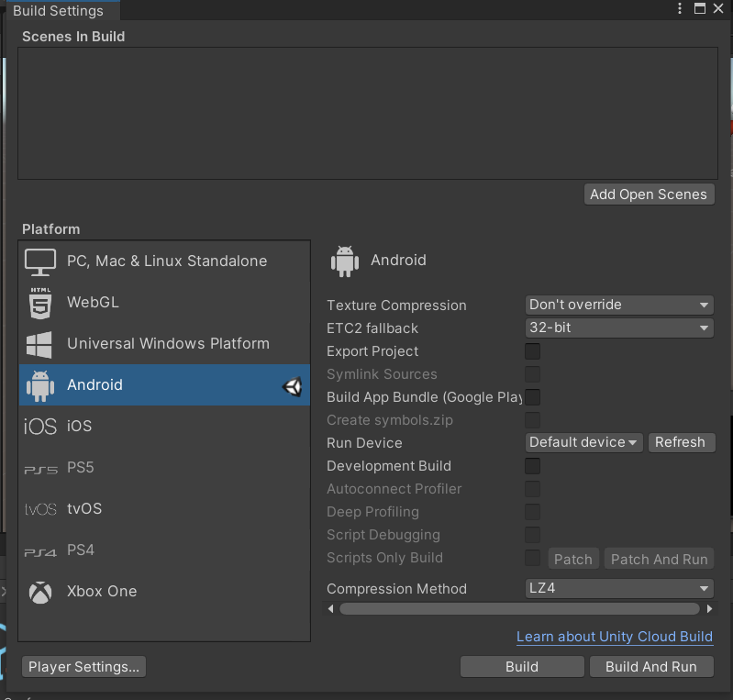The width and height of the screenshot is (733, 700).
Task: Click the Android robot icon in platform list
Action: (40, 385)
